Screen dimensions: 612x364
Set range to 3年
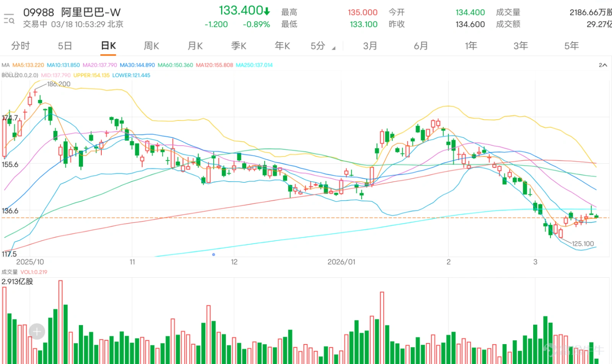521,46
